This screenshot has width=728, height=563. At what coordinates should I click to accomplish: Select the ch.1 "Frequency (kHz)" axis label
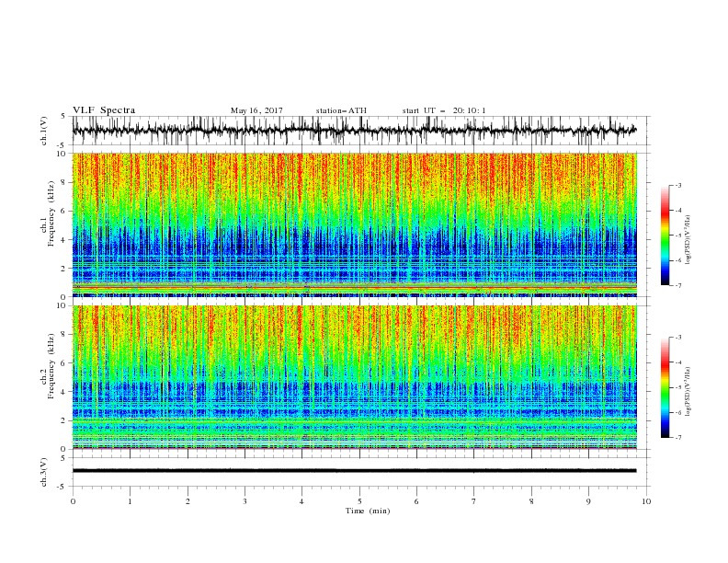tap(51, 214)
